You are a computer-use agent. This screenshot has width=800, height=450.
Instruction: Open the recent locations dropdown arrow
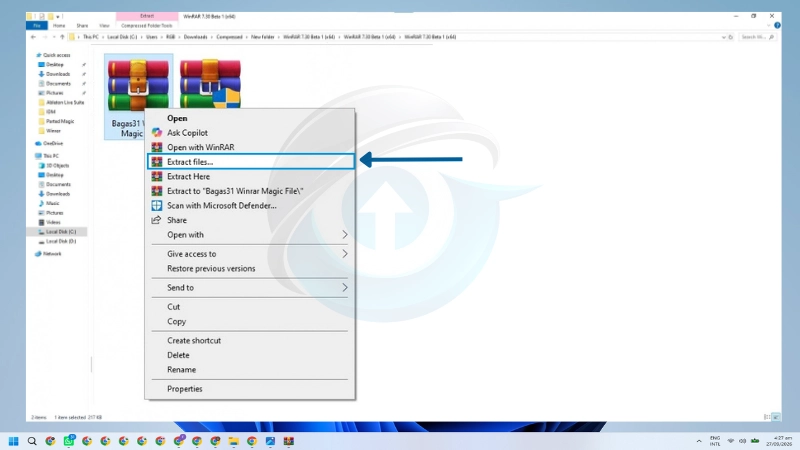(x=54, y=37)
